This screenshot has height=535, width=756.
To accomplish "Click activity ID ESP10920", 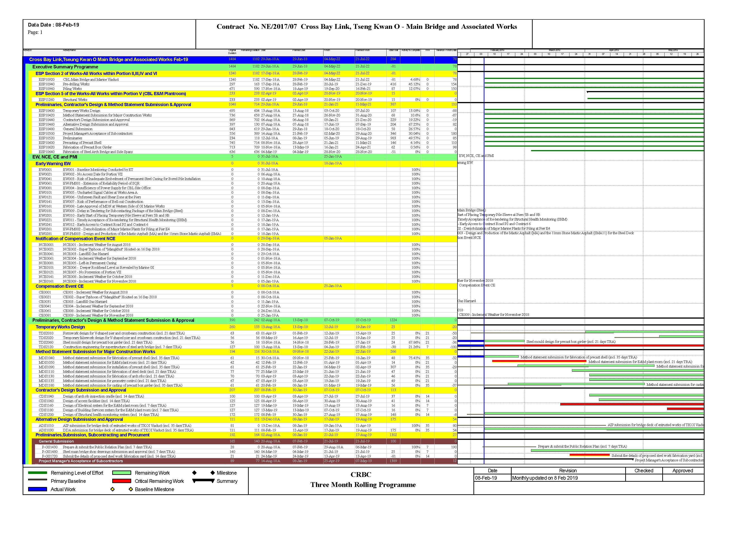I will coord(46,80).
